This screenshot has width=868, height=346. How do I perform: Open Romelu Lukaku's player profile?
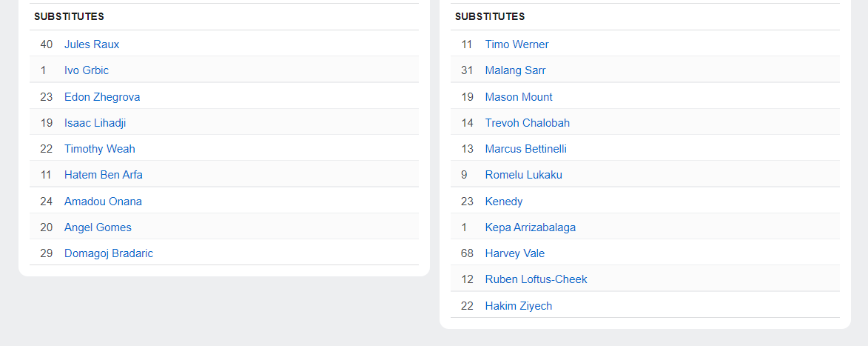coord(524,175)
